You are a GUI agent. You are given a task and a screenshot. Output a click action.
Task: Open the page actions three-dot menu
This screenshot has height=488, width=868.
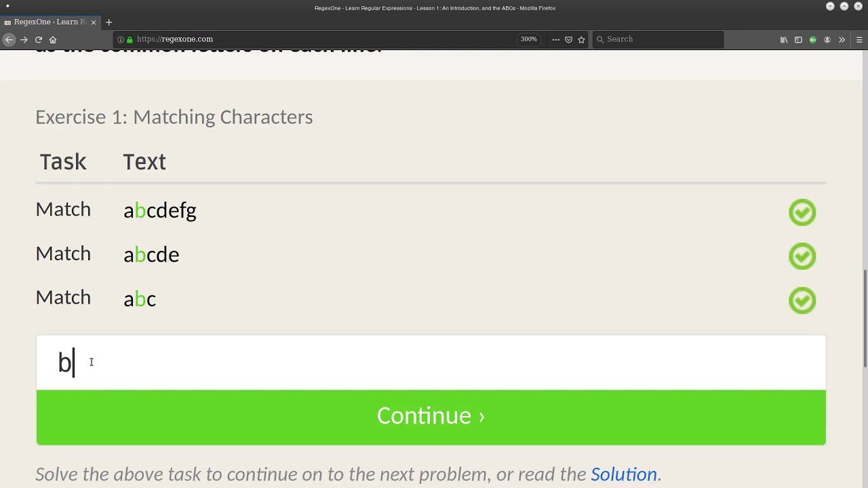pyautogui.click(x=556, y=39)
